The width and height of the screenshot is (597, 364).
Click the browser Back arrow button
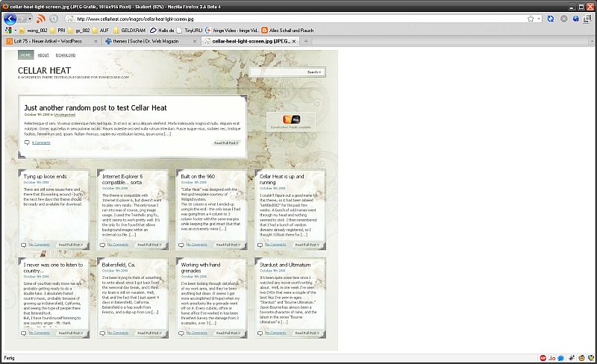tap(10, 18)
